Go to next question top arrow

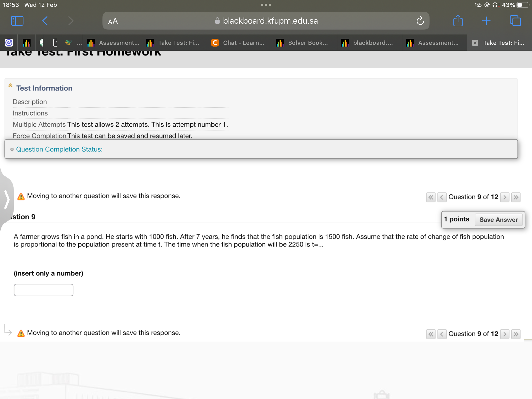pyautogui.click(x=505, y=197)
